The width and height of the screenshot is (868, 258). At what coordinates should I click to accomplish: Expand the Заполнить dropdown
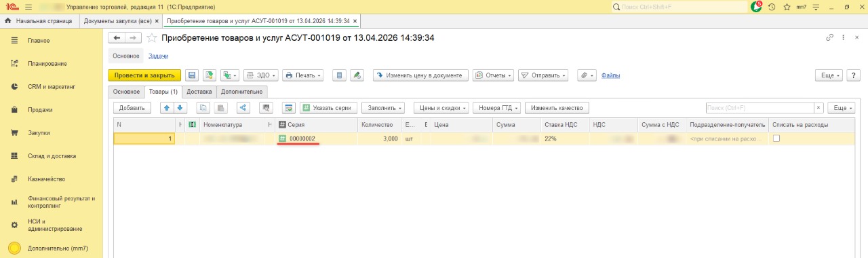tap(383, 107)
